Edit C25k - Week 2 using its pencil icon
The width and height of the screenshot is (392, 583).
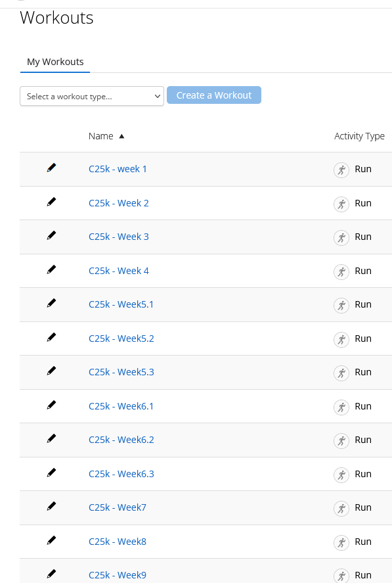point(51,202)
